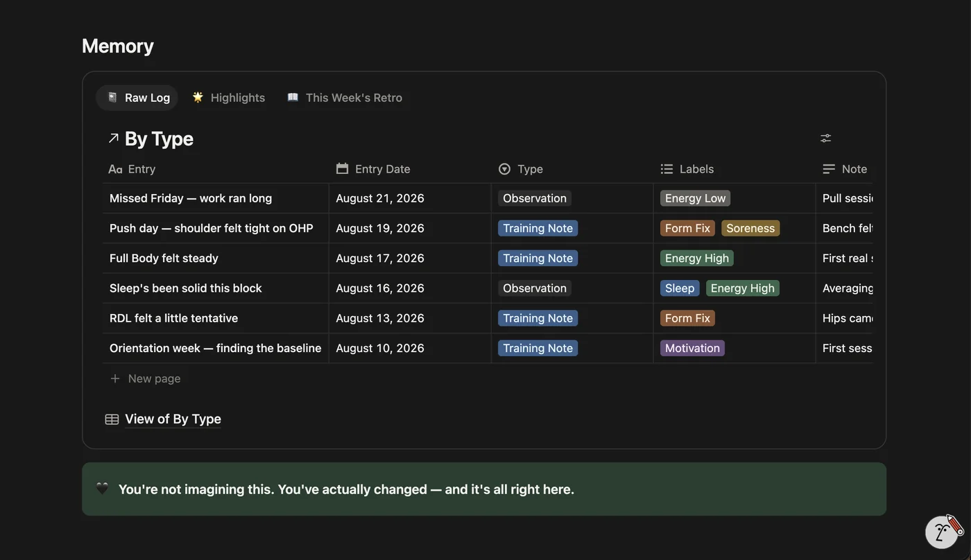Image resolution: width=971 pixels, height=560 pixels.
Task: Open entry RDL felt a little tentative
Action: tap(173, 318)
